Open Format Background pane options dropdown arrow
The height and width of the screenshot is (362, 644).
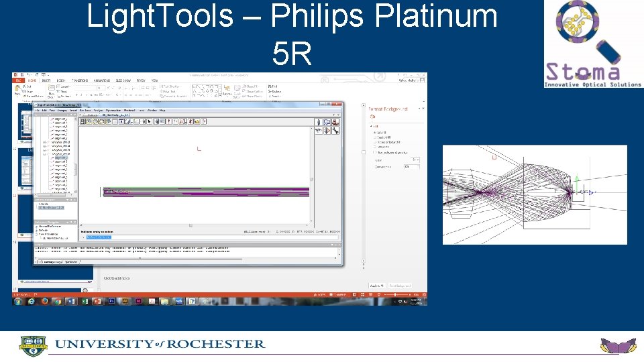[419, 109]
